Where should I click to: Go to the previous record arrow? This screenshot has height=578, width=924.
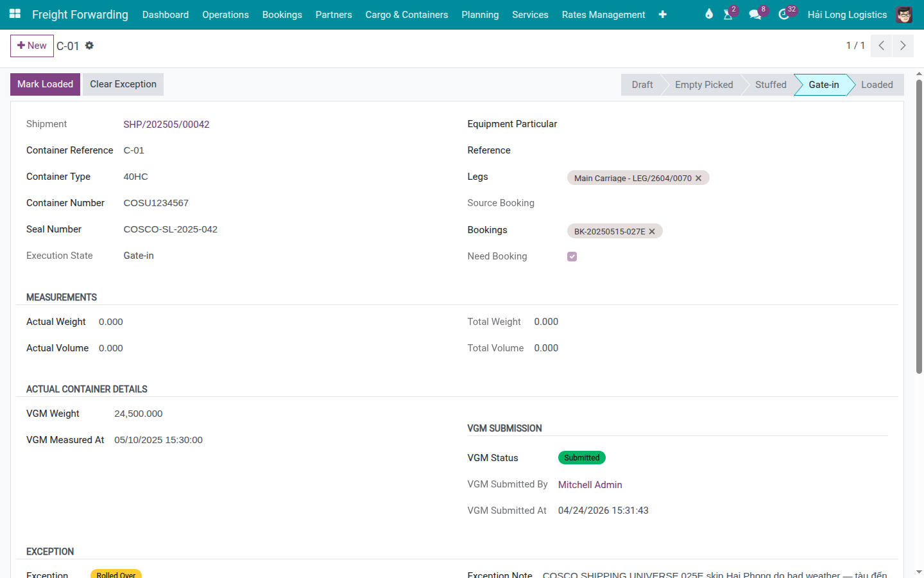tap(882, 46)
